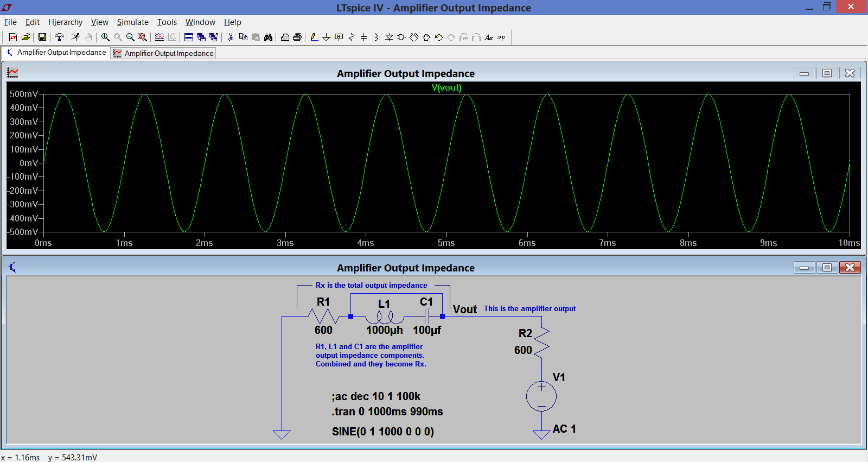Viewport: 868px width, 462px height.
Task: Select the R2 resistor symbol
Action: point(541,343)
